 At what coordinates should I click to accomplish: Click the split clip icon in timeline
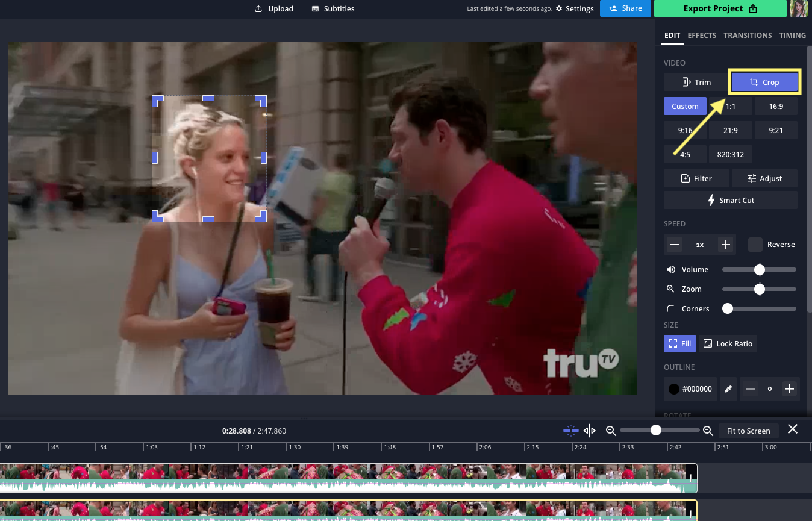(590, 431)
